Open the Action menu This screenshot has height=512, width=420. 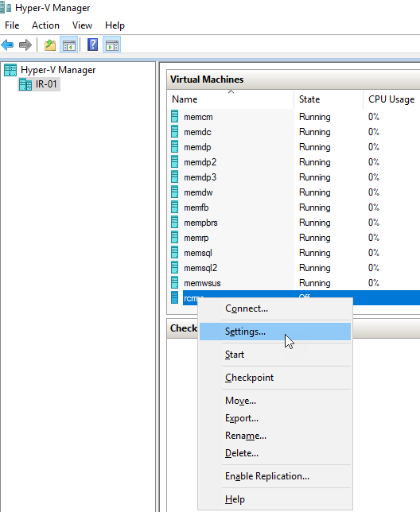45,25
